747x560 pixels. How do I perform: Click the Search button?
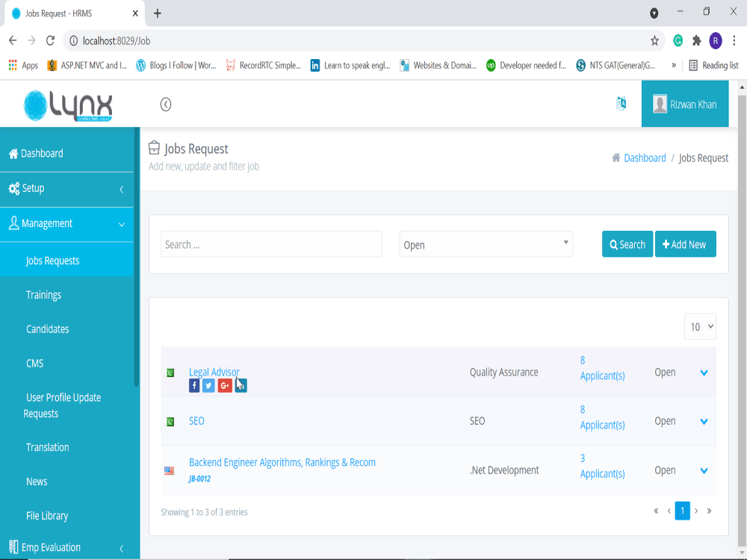coord(627,244)
